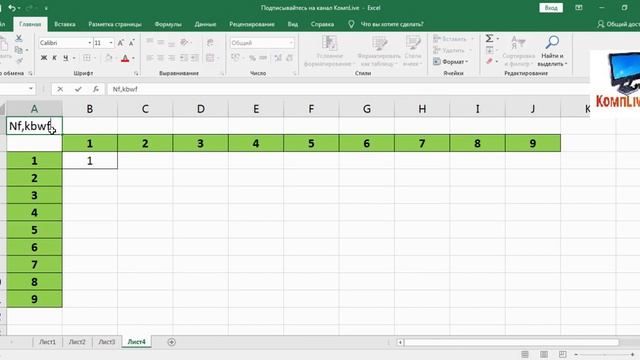Toggle underline Ч formatting
Image resolution: width=640 pixels, height=360 pixels.
point(65,58)
